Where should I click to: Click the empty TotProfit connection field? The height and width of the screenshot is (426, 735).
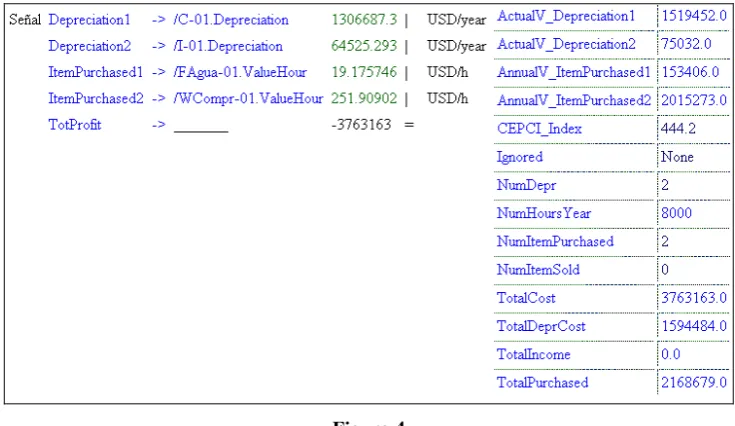coord(201,127)
